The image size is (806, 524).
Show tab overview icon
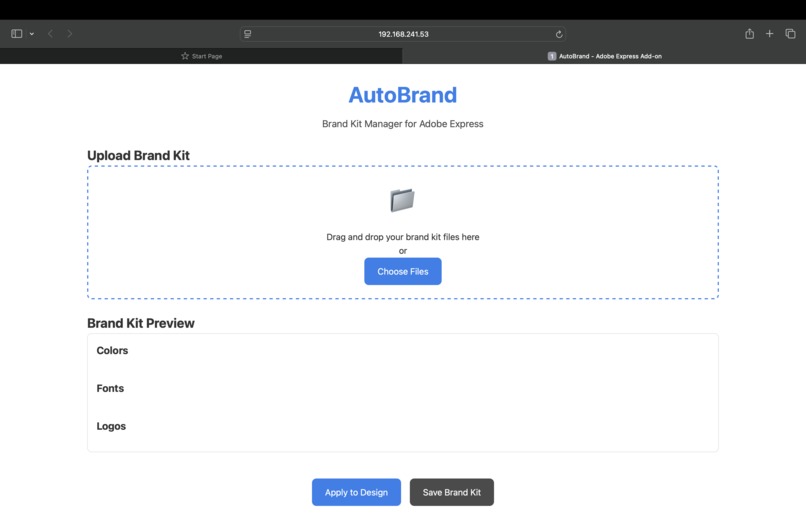[790, 34]
